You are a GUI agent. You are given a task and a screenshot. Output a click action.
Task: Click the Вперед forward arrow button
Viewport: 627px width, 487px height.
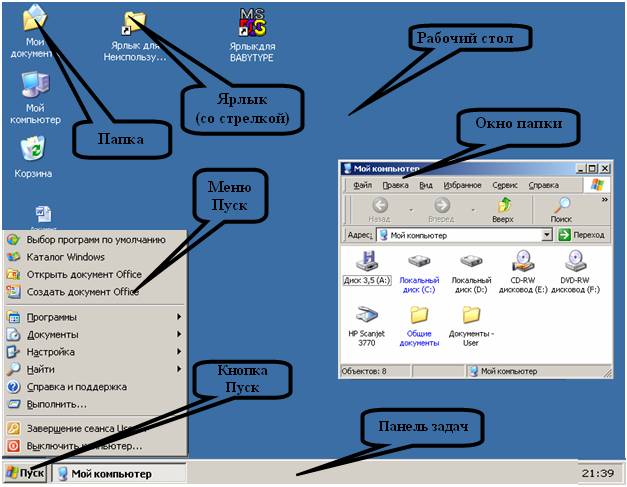pyautogui.click(x=441, y=210)
